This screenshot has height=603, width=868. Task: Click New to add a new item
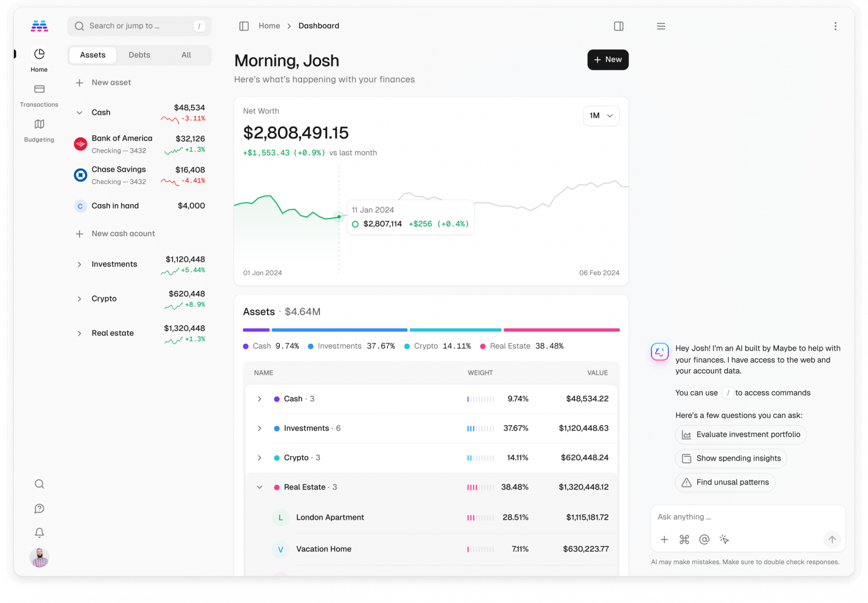608,60
